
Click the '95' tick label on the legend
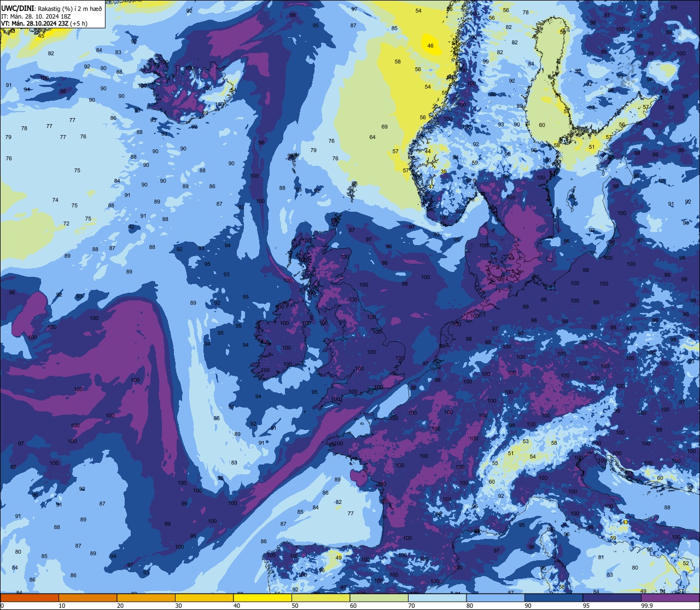click(586, 606)
